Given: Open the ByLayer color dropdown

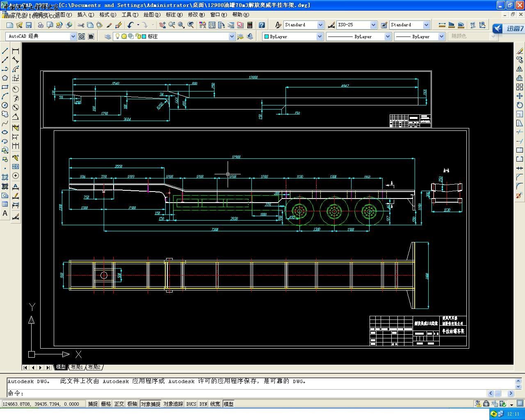Looking at the screenshot, I should [320, 37].
